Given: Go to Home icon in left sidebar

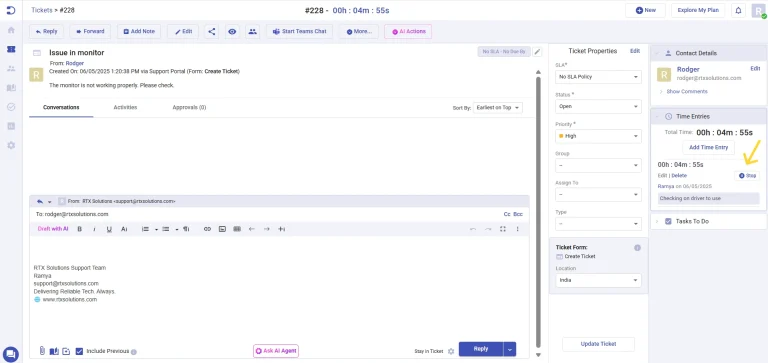Looking at the screenshot, I should pos(11,30).
